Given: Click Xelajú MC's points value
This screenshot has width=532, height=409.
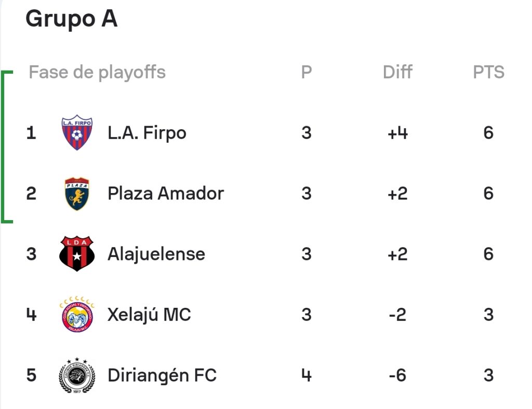Looking at the screenshot, I should point(488,315).
